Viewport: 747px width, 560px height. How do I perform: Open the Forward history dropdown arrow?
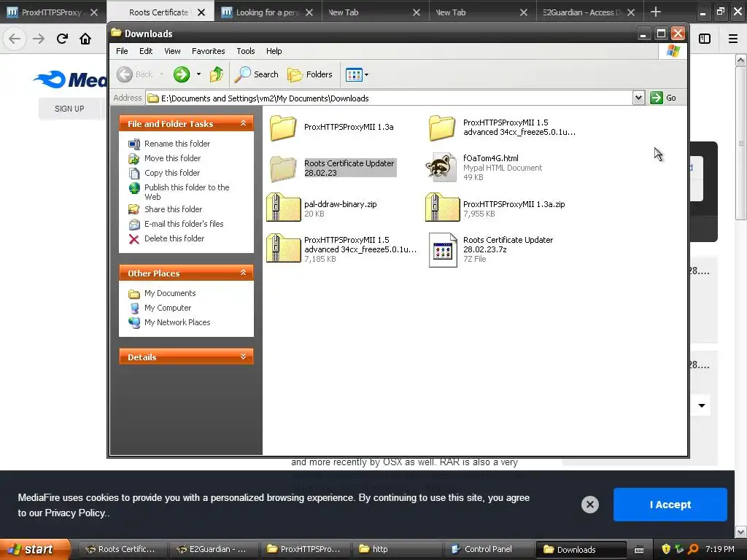[x=198, y=74]
